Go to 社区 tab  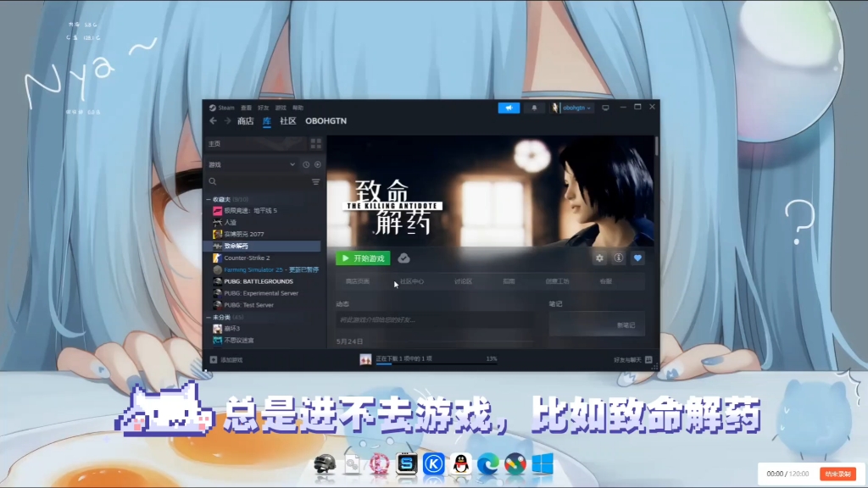pos(288,120)
